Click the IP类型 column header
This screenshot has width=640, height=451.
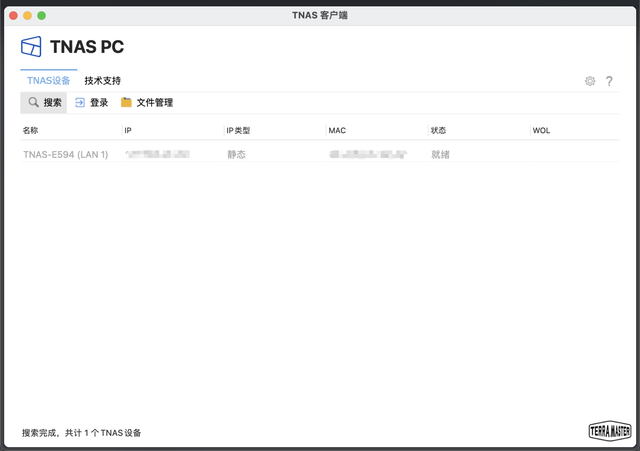tap(238, 130)
